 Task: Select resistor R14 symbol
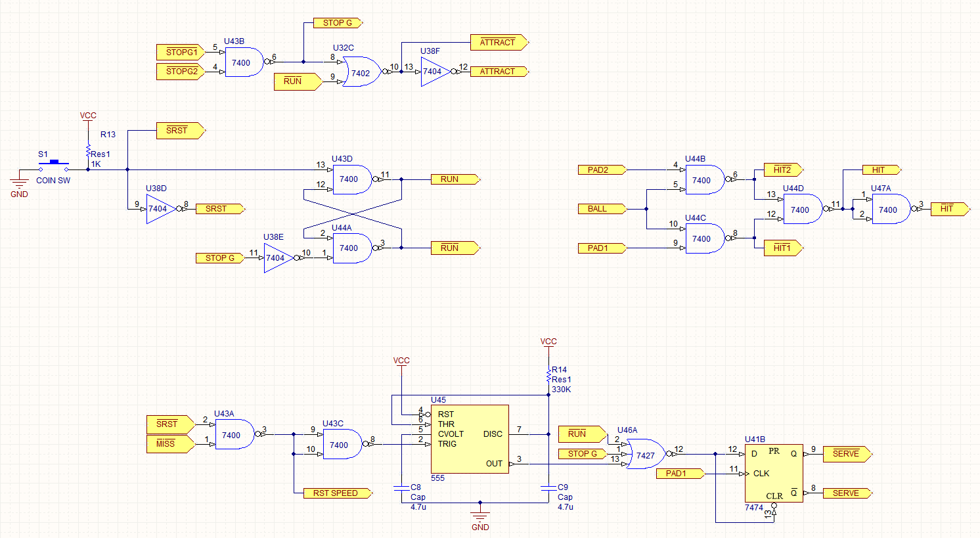[548, 377]
